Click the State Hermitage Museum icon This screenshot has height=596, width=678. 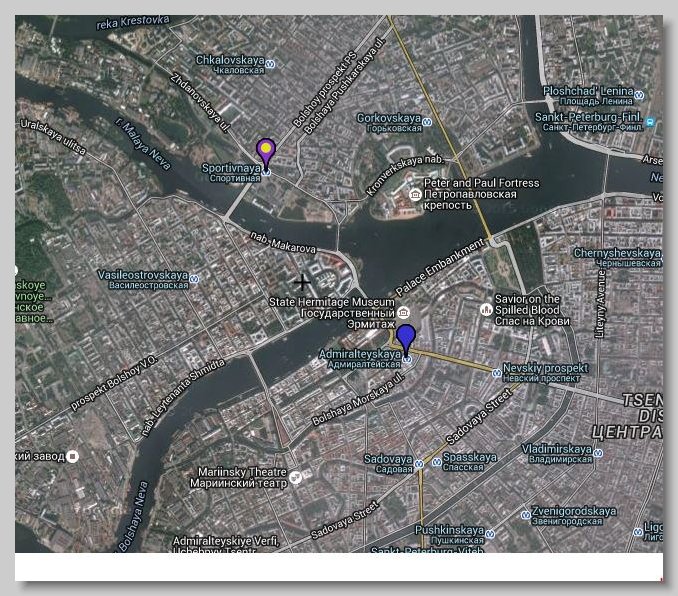point(403,311)
